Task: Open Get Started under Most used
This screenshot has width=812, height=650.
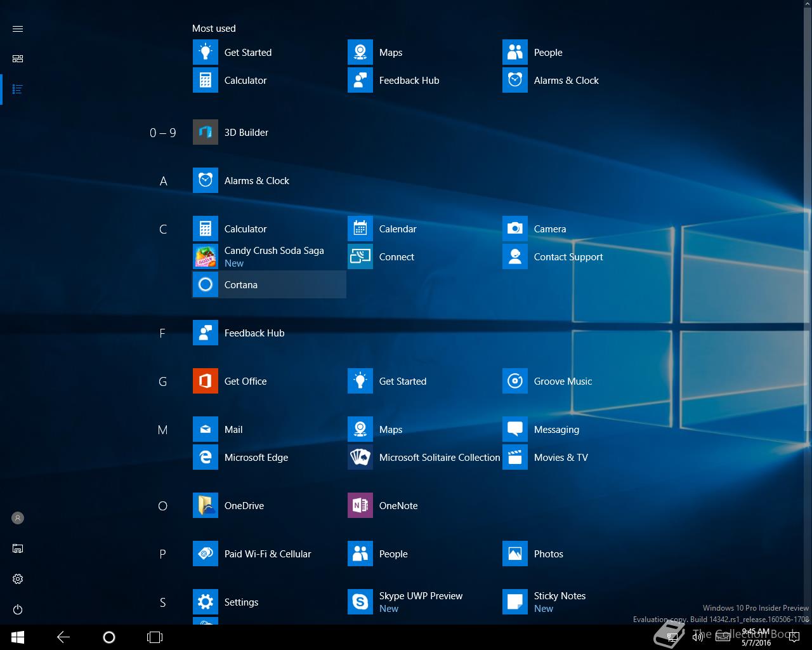Action: [x=269, y=52]
